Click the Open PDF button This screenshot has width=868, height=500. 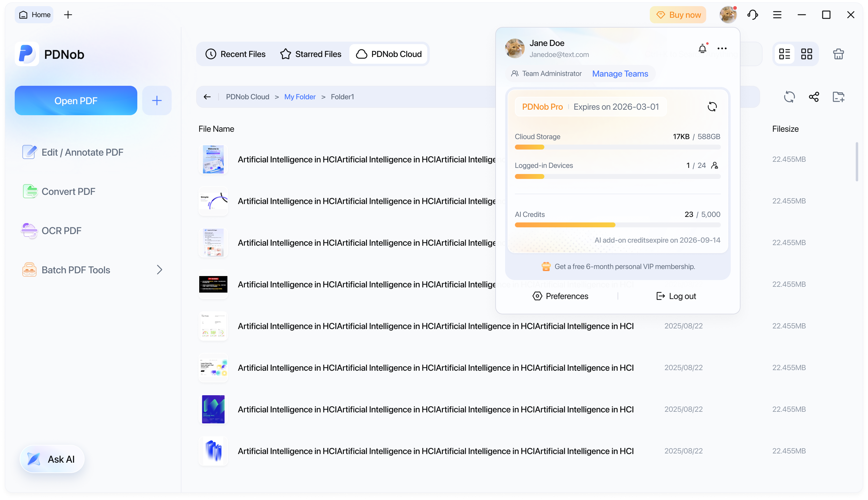click(x=76, y=100)
